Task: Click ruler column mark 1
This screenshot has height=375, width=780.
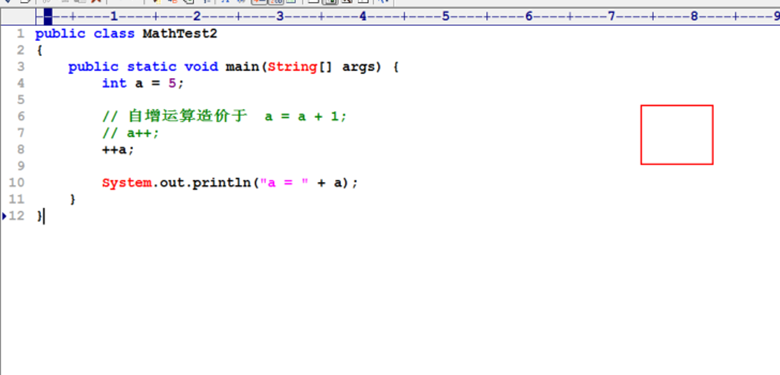Action: (114, 17)
